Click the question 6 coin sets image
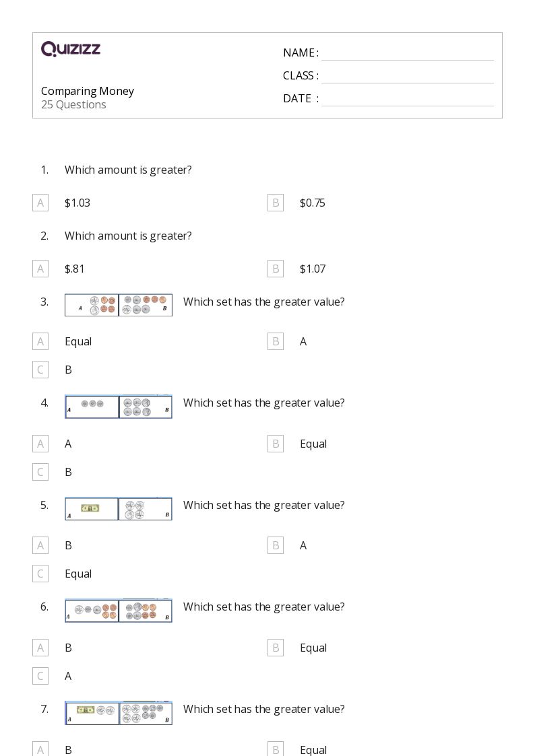 119,611
